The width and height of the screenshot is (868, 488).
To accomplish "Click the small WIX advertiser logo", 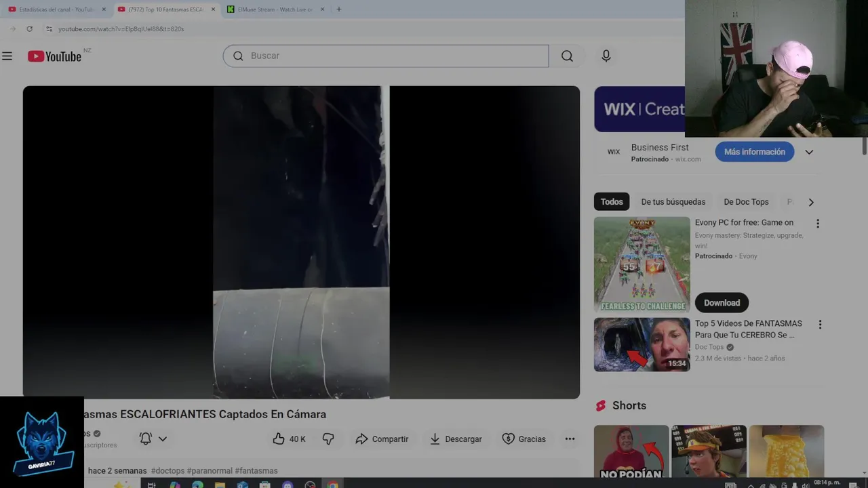I will click(614, 152).
